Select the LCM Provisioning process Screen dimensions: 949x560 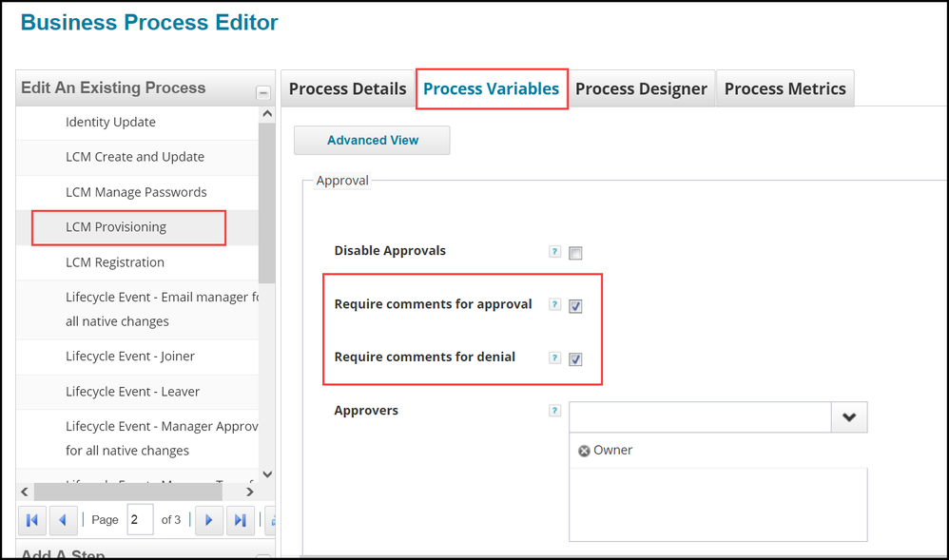116,227
